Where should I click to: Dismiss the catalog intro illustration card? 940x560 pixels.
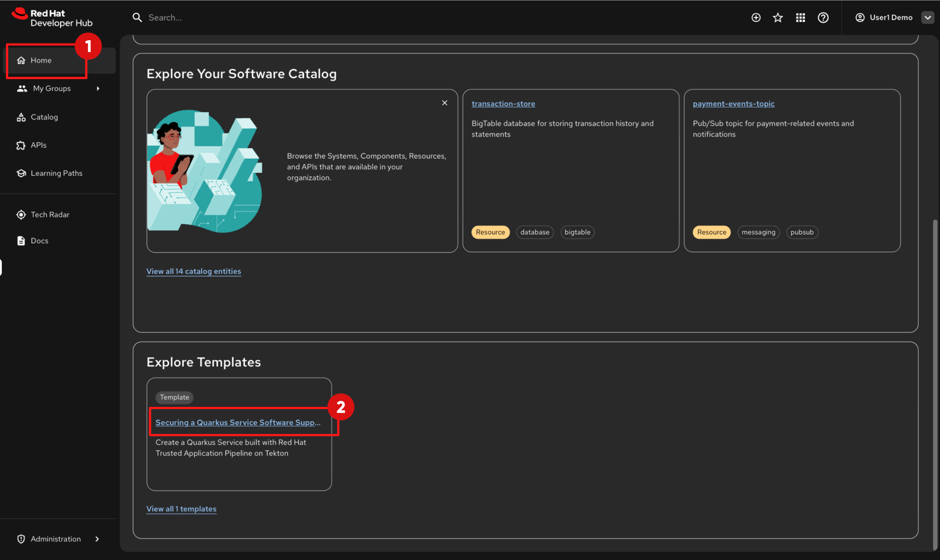pos(444,103)
